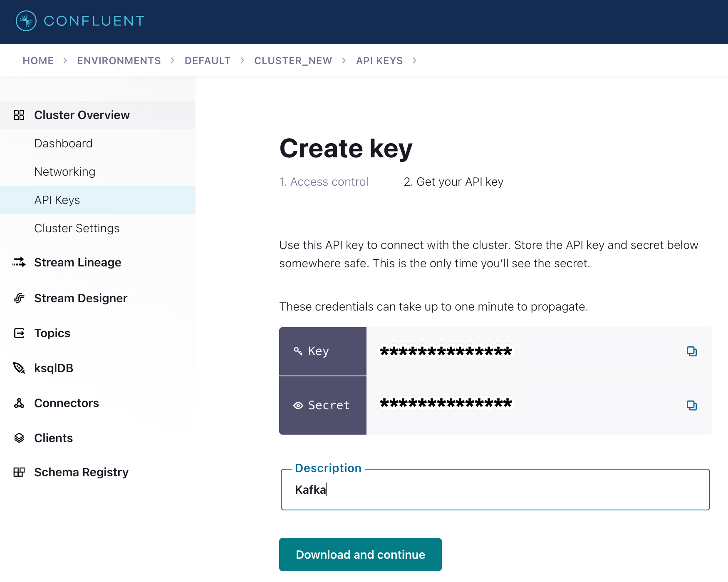The width and height of the screenshot is (728, 582).
Task: Select step 2 Get your API key
Action: 453,182
